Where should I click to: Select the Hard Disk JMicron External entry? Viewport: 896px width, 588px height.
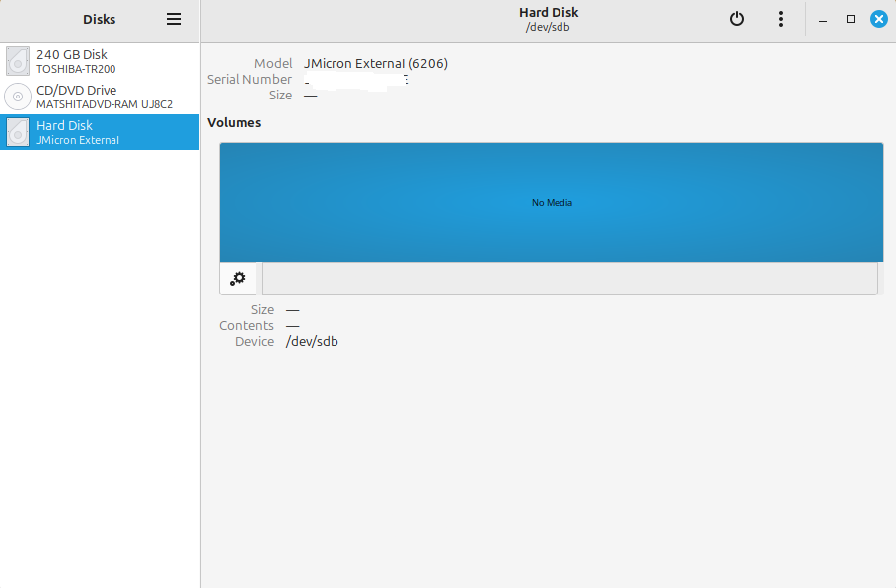coord(100,132)
